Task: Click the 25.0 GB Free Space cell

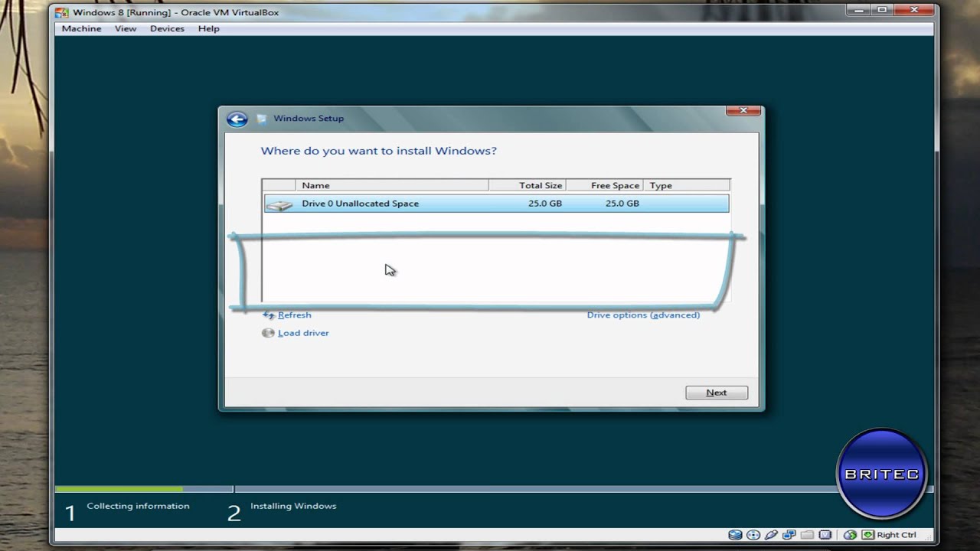Action: click(x=622, y=204)
